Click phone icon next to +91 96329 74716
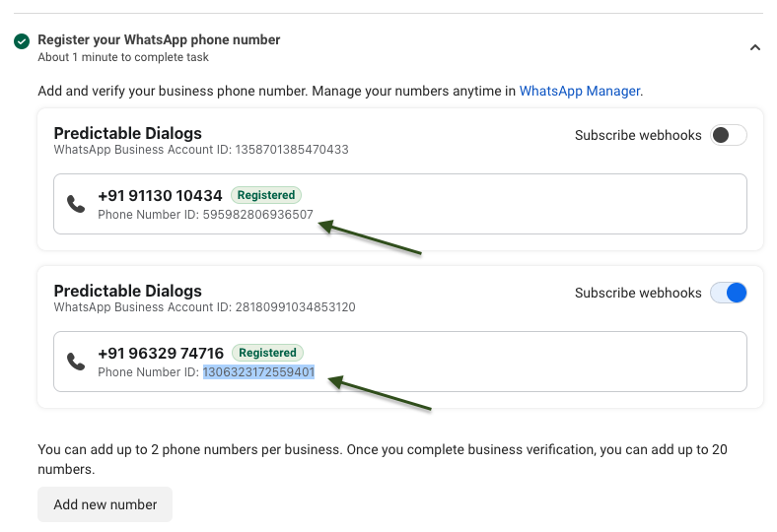The width and height of the screenshot is (777, 532). click(76, 362)
